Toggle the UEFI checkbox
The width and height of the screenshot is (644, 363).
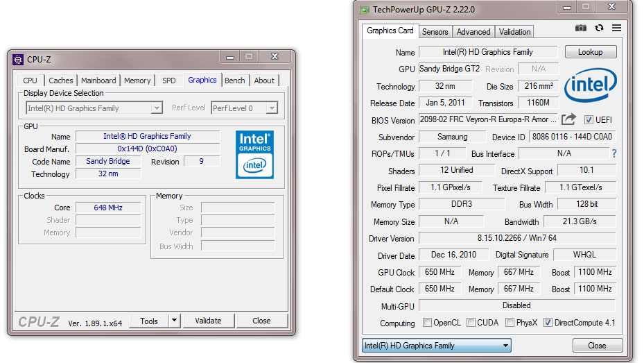pyautogui.click(x=589, y=119)
